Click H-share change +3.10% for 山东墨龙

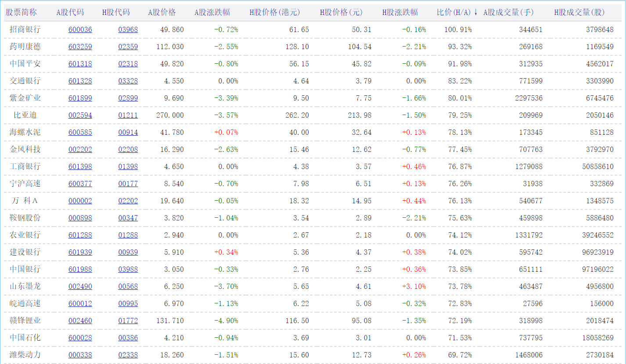(414, 286)
